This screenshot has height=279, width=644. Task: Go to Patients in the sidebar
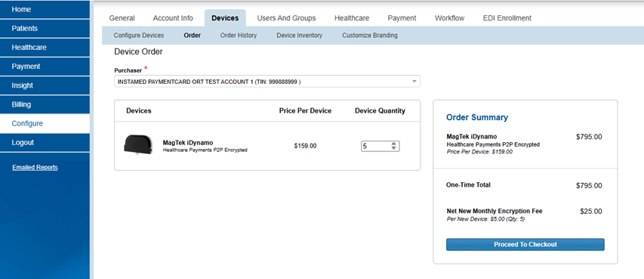pos(45,29)
